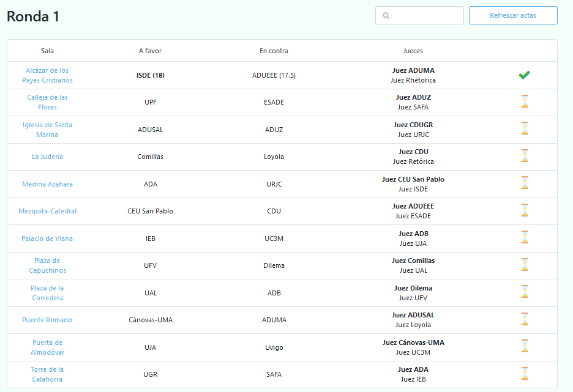Click the Juez Dilema judge name

(413, 288)
